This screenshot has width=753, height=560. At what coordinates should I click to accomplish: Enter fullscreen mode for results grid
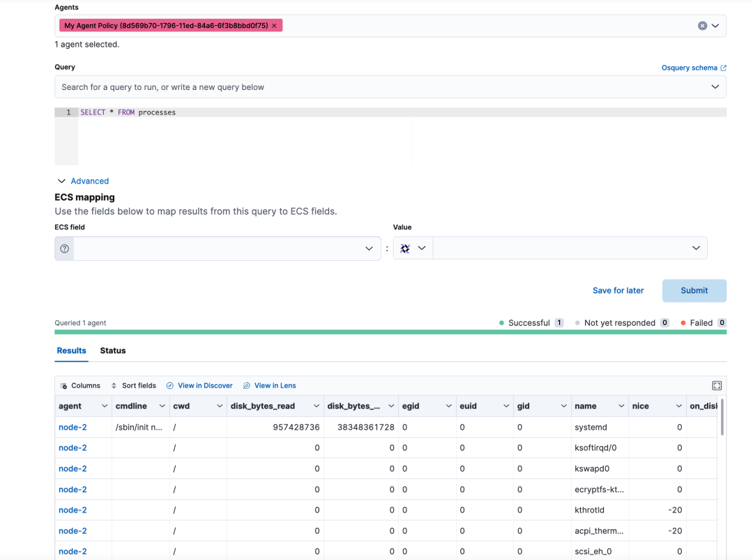[x=717, y=386]
